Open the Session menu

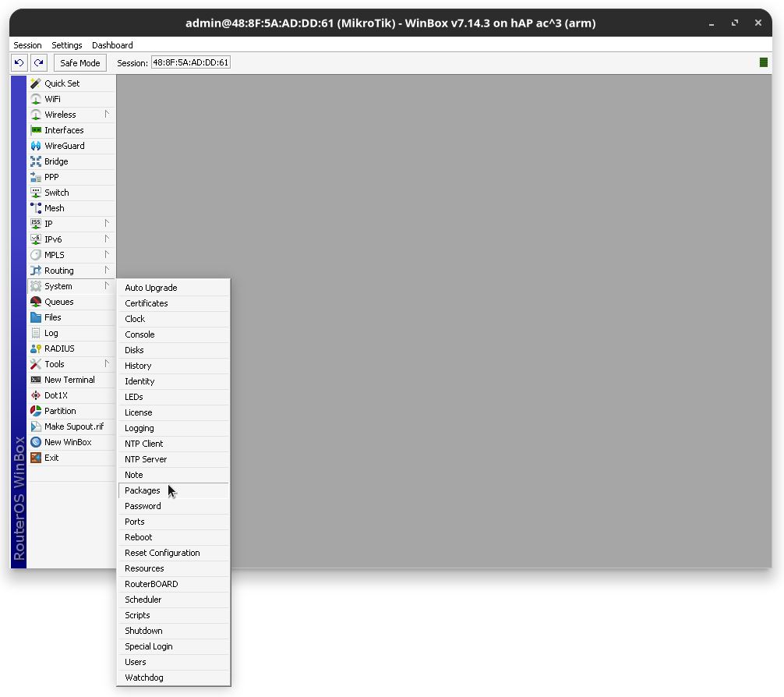click(27, 45)
